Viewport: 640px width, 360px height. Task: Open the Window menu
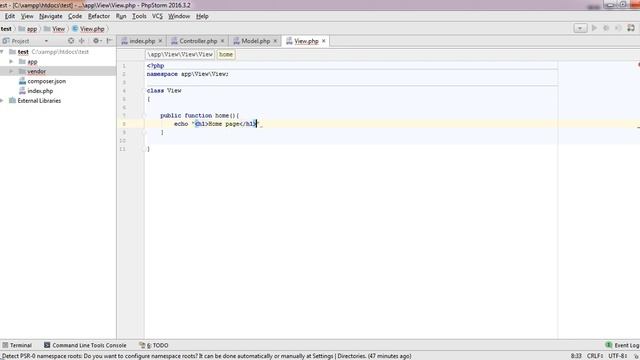179,16
